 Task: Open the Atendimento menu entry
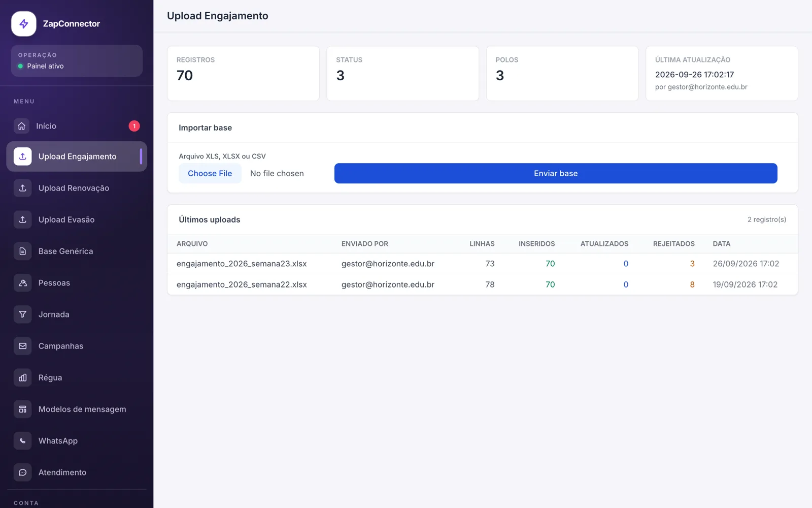click(77, 472)
